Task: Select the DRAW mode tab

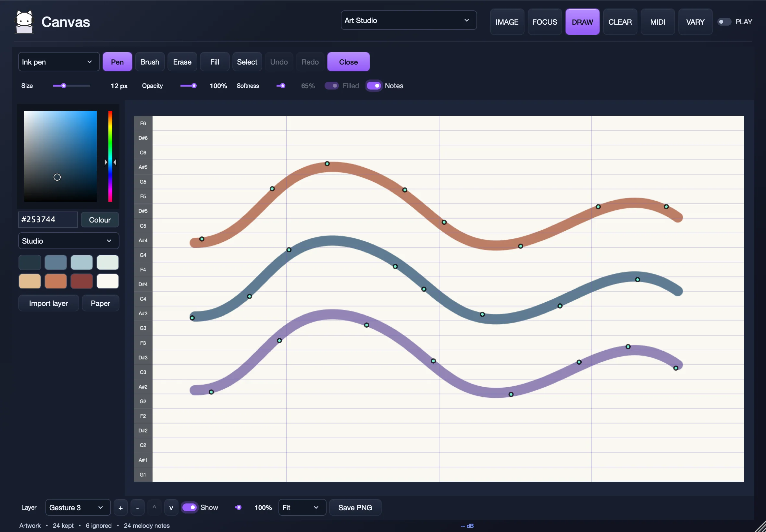Action: pos(582,22)
